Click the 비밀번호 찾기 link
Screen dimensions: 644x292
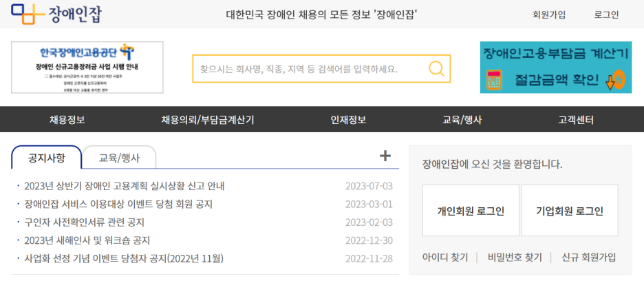[515, 258]
